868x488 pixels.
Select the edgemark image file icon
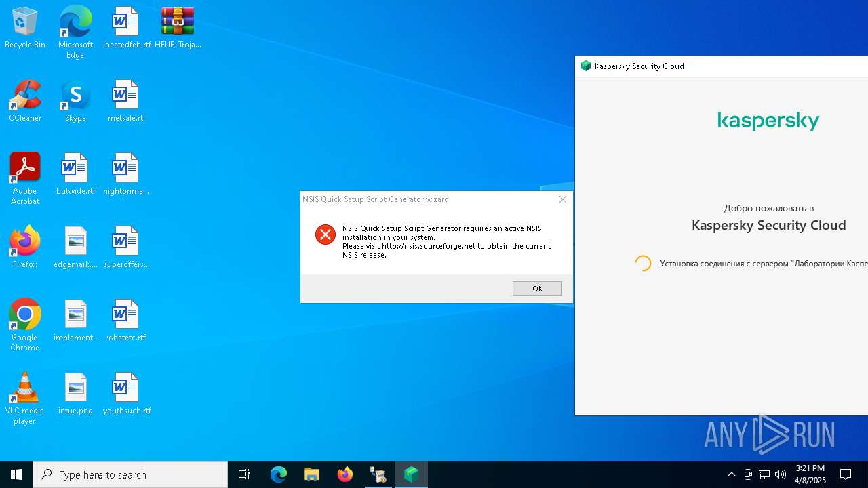(x=75, y=248)
